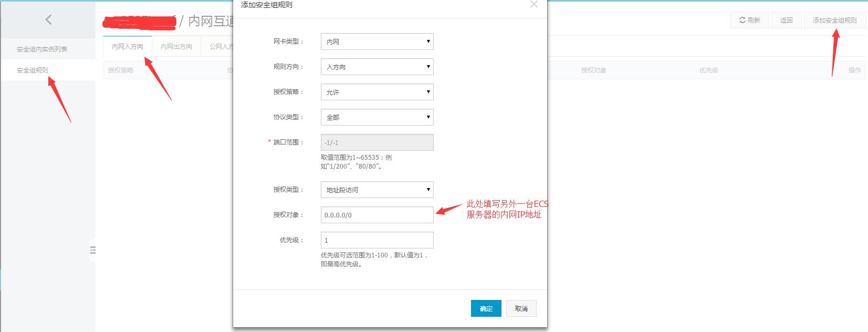868x332 pixels.
Task: Click the 刷新 refresh button
Action: click(749, 20)
